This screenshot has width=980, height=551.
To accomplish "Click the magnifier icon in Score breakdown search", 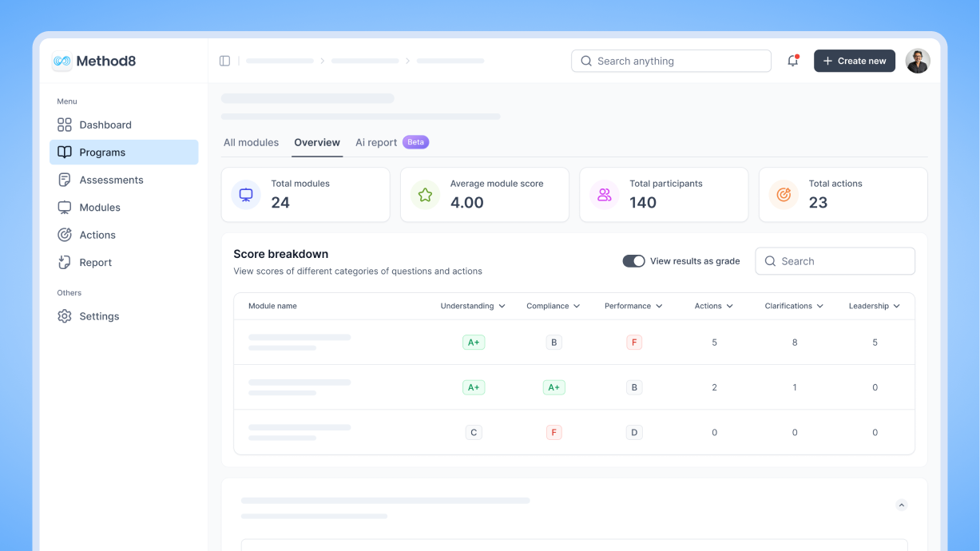I will [x=770, y=261].
